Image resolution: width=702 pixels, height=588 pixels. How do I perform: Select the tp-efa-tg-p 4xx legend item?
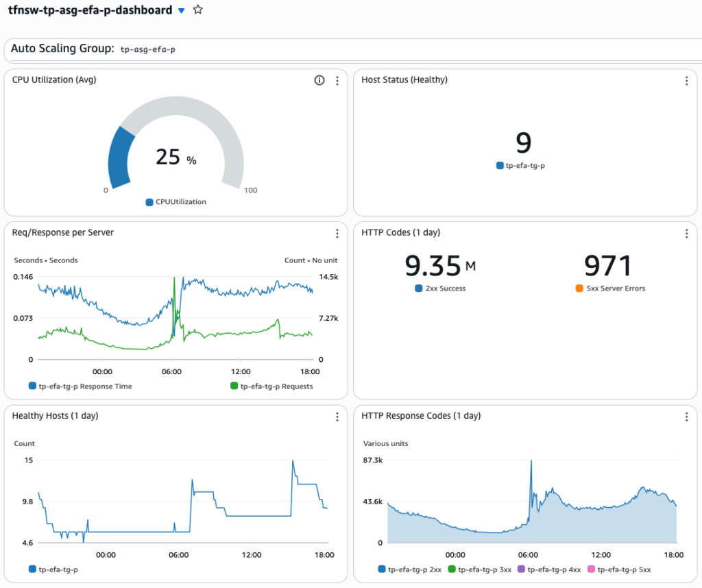click(549, 569)
